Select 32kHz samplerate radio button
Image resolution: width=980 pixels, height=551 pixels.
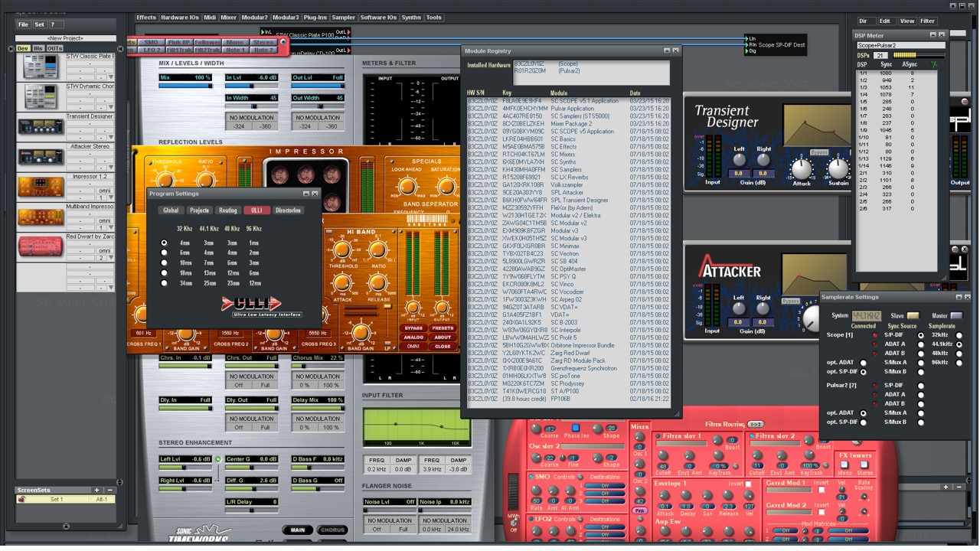point(959,335)
